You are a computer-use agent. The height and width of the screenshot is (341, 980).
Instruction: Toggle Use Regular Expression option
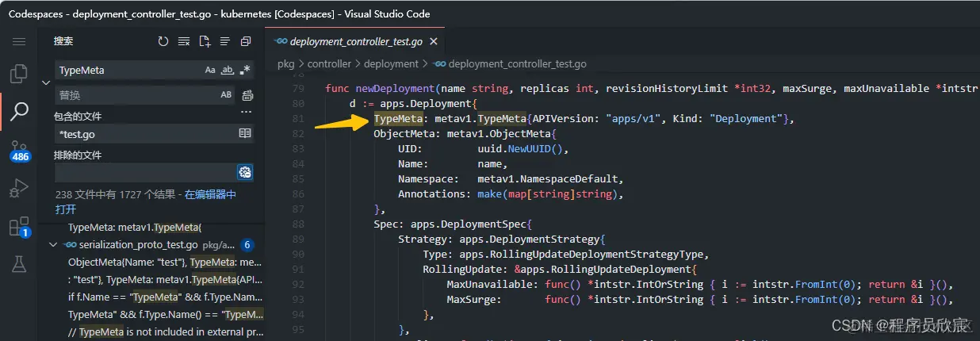(245, 70)
